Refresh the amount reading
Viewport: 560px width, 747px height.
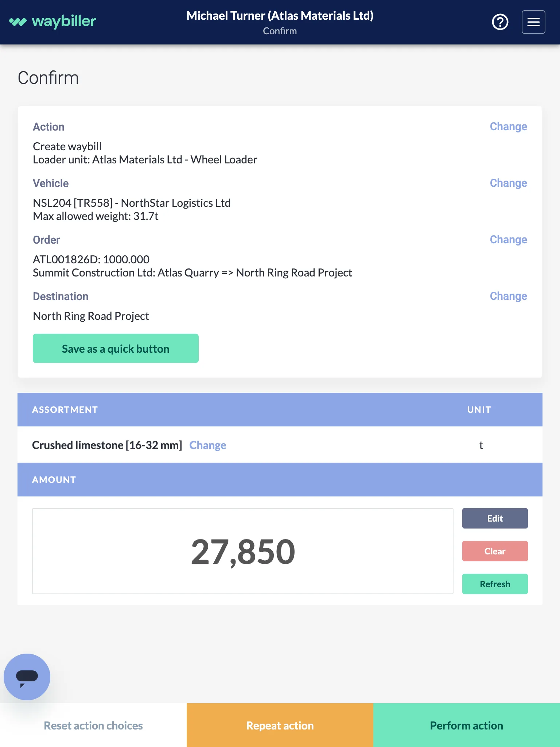pyautogui.click(x=495, y=584)
